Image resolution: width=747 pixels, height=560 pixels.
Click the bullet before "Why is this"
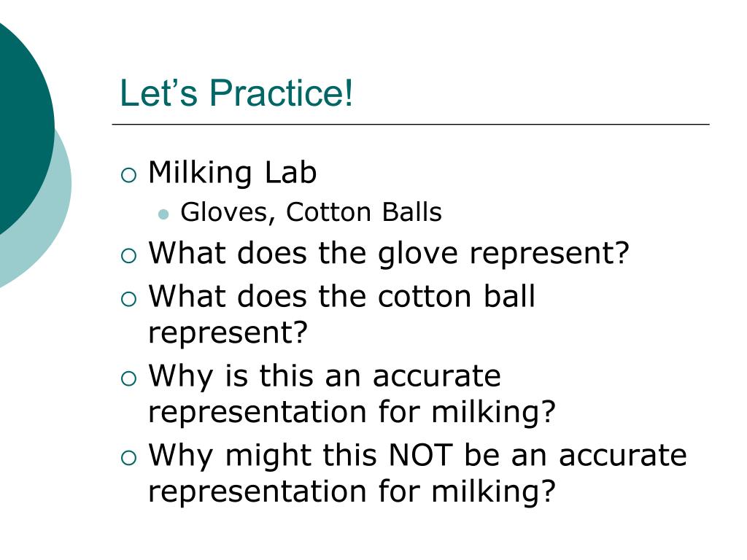128,378
